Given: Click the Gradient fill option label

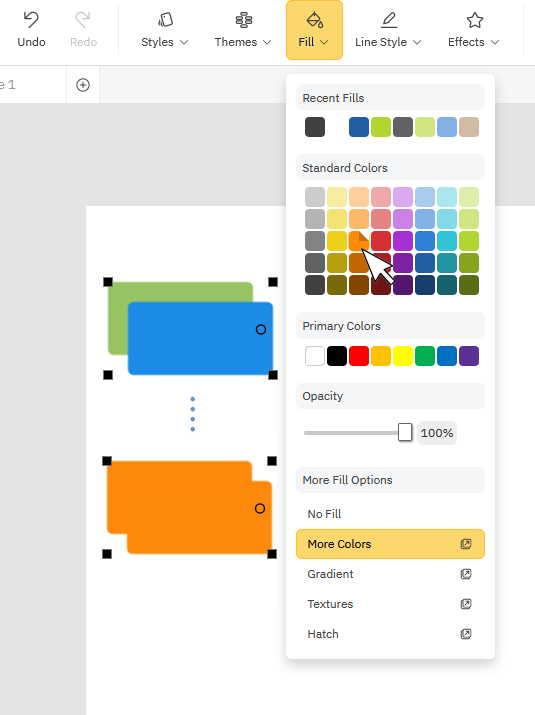Looking at the screenshot, I should [x=330, y=574].
